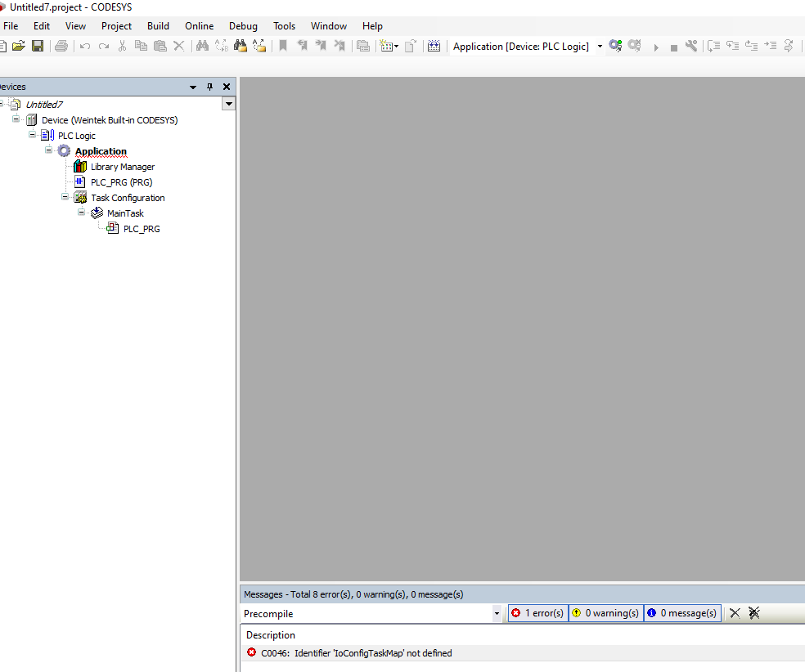Print with the printer toolbar icon
This screenshot has height=672, width=805.
tap(61, 46)
